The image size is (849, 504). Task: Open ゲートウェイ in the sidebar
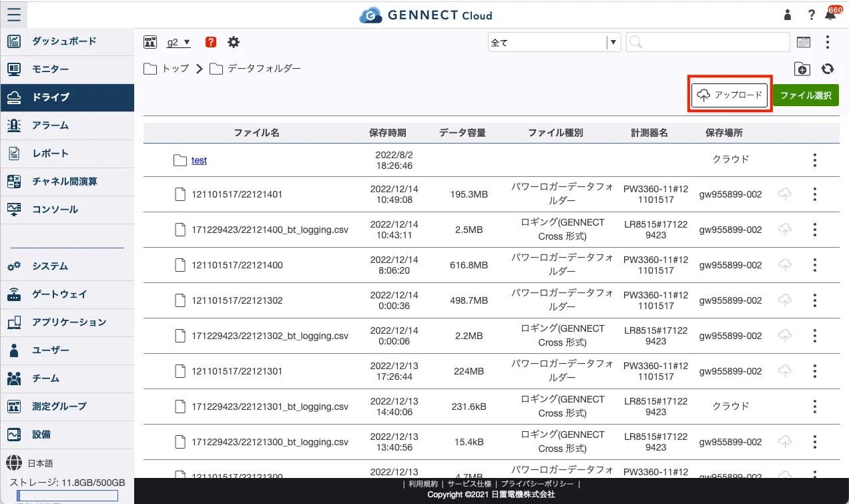67,294
